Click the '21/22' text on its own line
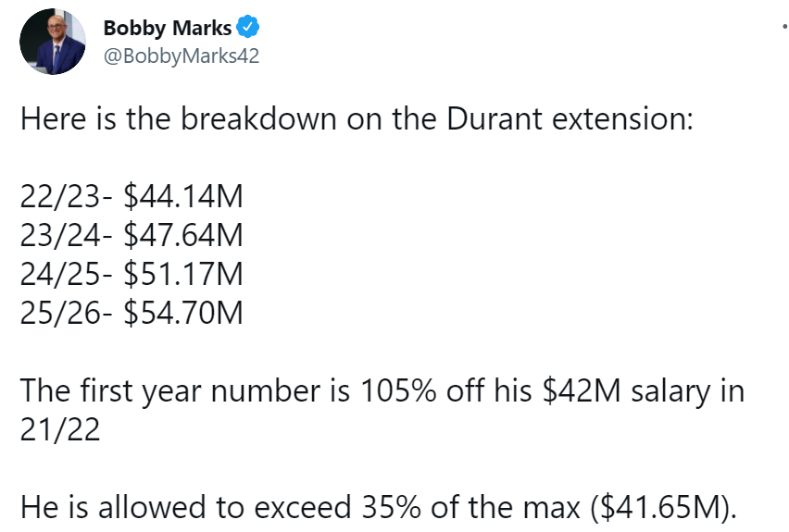 click(60, 429)
